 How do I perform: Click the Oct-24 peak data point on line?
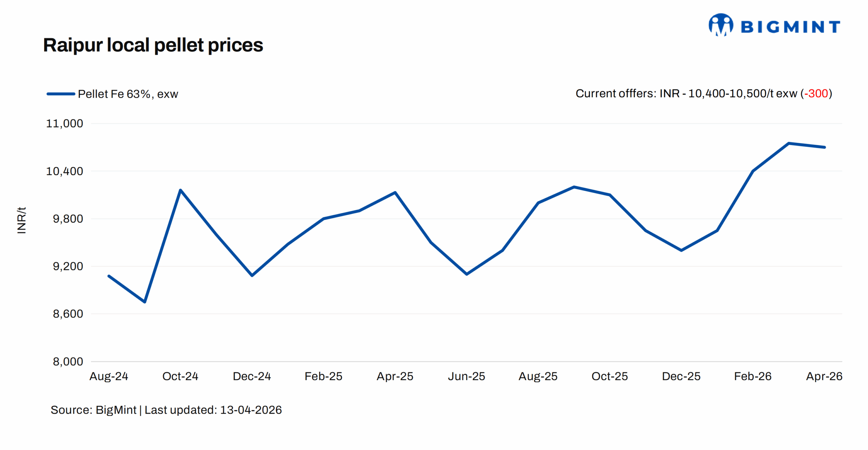pos(180,190)
